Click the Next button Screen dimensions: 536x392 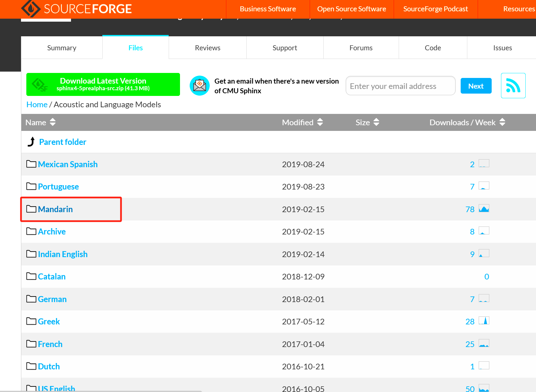coord(476,86)
